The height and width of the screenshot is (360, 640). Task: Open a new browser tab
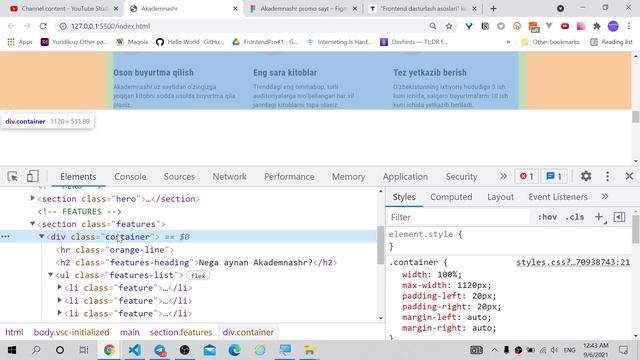[x=493, y=8]
